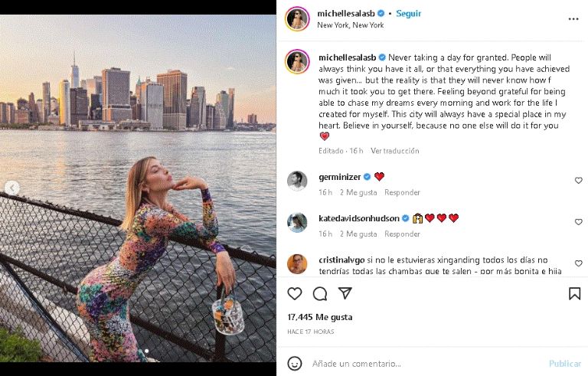Like germinizer's comment

pos(578,181)
